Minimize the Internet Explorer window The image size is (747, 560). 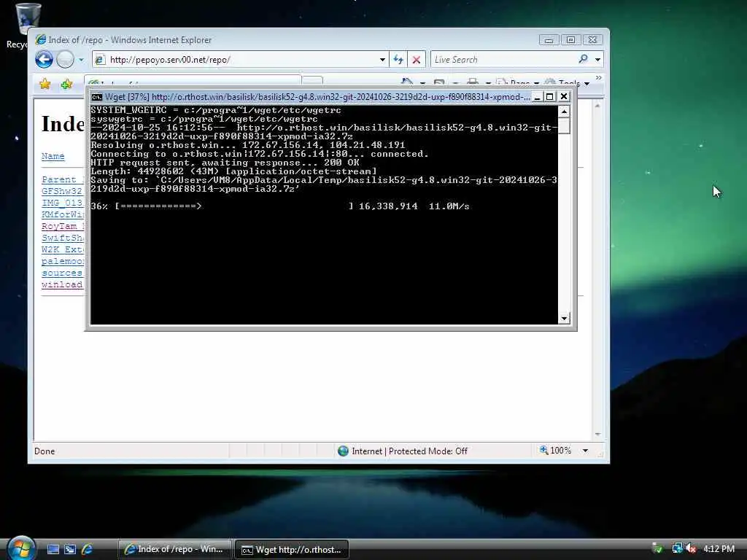549,40
